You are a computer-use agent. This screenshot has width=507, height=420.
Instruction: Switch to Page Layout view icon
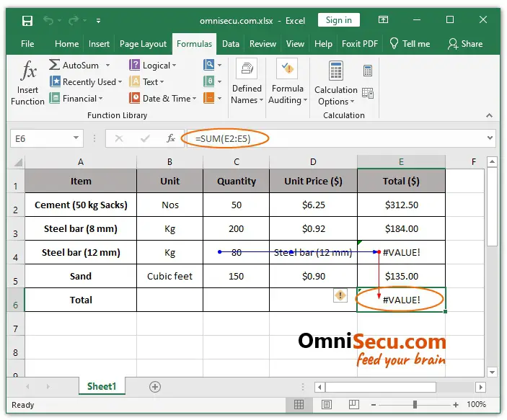point(327,404)
